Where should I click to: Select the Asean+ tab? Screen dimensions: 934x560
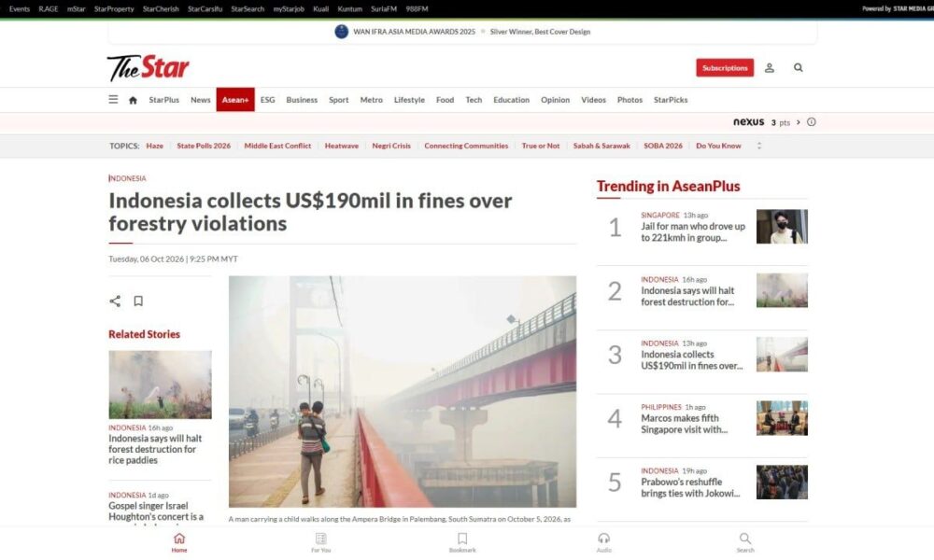click(235, 99)
